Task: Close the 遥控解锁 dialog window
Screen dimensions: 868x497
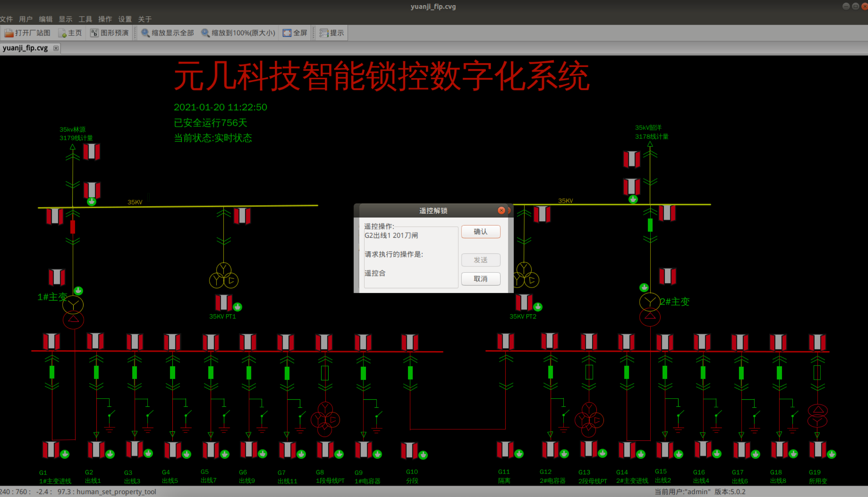Action: (x=501, y=210)
